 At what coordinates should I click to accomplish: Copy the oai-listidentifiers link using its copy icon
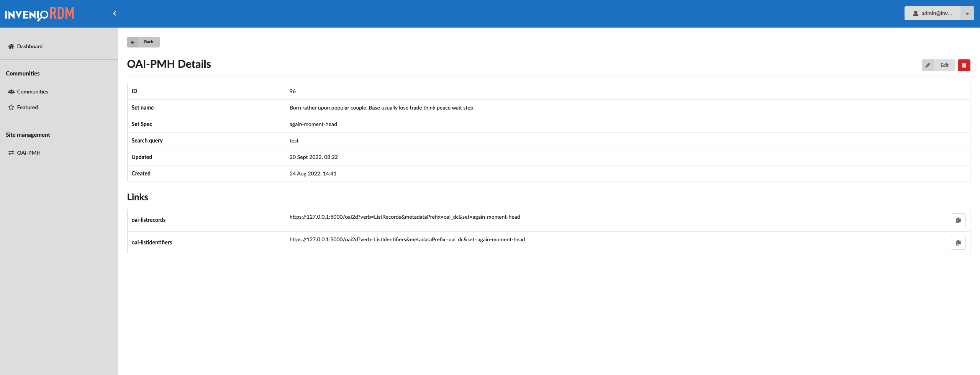[x=958, y=242]
